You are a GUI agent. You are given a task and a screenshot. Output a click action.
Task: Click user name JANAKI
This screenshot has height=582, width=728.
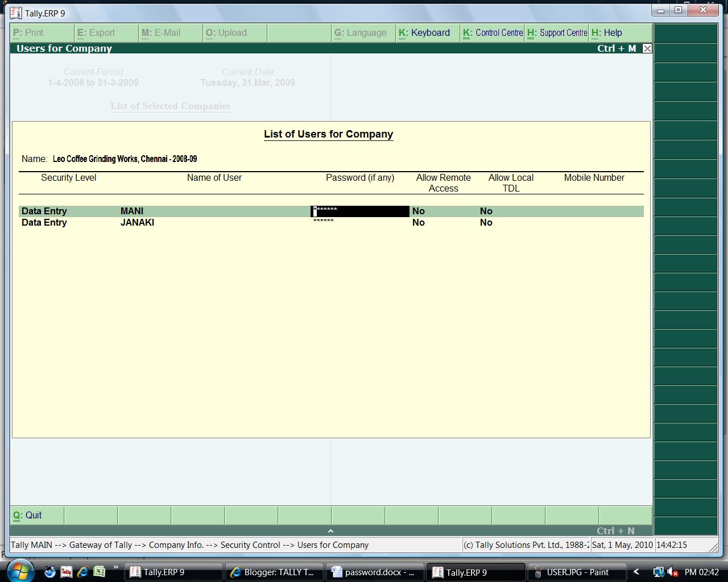pyautogui.click(x=137, y=223)
